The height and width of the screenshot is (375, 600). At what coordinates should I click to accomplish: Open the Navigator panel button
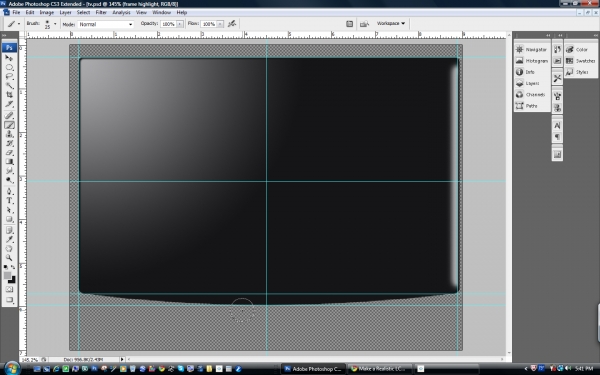(x=532, y=49)
